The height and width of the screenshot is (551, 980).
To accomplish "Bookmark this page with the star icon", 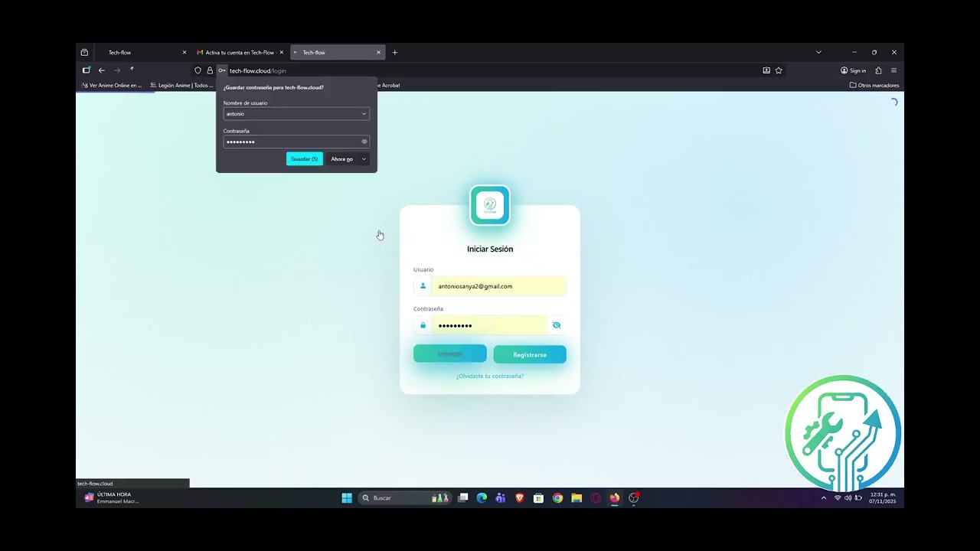I will [779, 70].
